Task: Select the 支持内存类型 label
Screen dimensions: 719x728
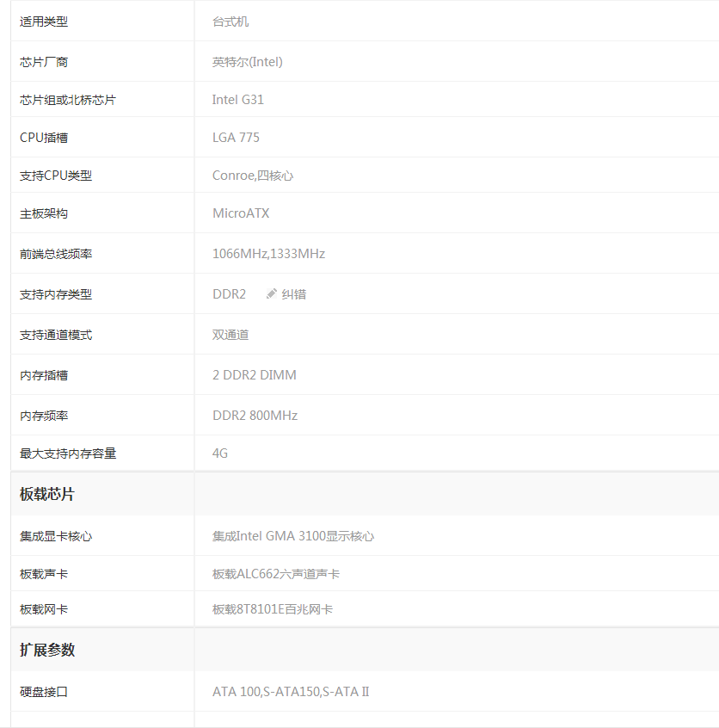Action: tap(56, 294)
